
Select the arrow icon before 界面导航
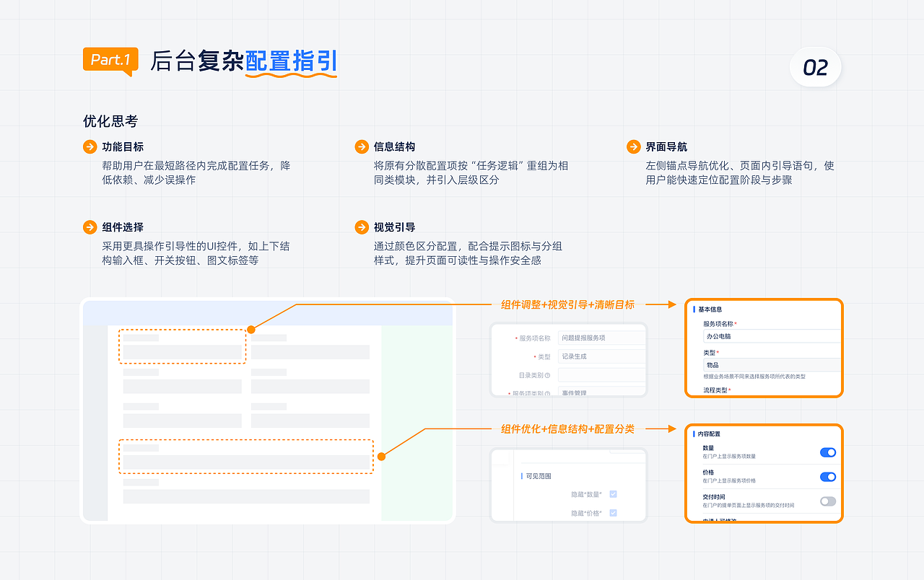[633, 146]
